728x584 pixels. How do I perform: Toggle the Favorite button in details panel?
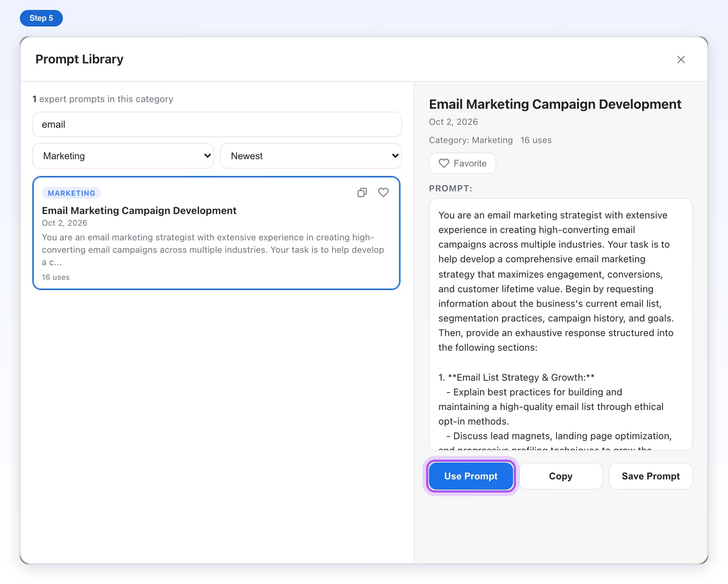[x=462, y=163]
